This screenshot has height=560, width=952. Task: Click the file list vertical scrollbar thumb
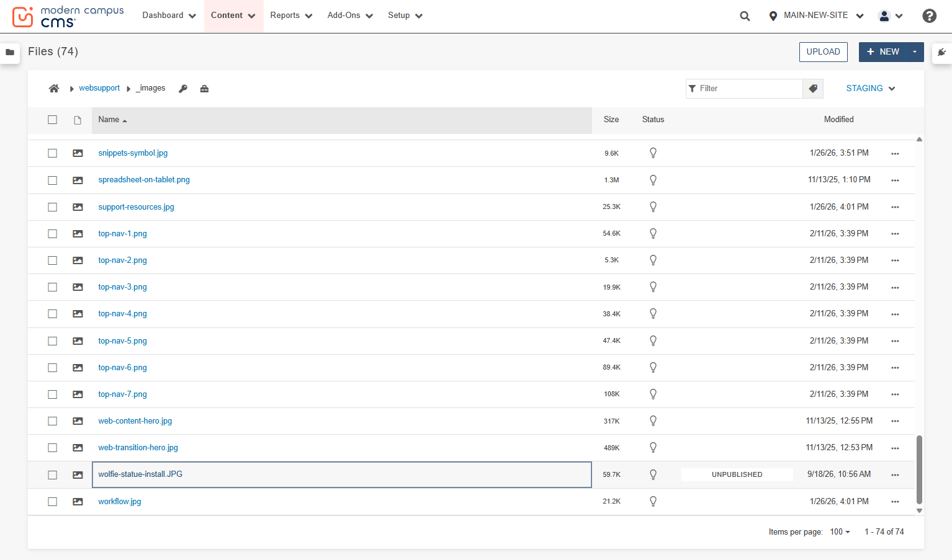click(919, 469)
